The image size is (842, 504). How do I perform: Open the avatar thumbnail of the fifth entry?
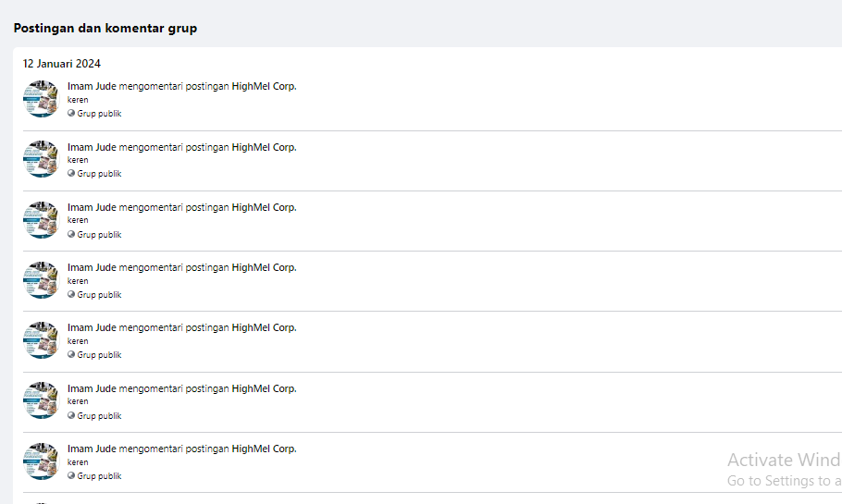41,340
